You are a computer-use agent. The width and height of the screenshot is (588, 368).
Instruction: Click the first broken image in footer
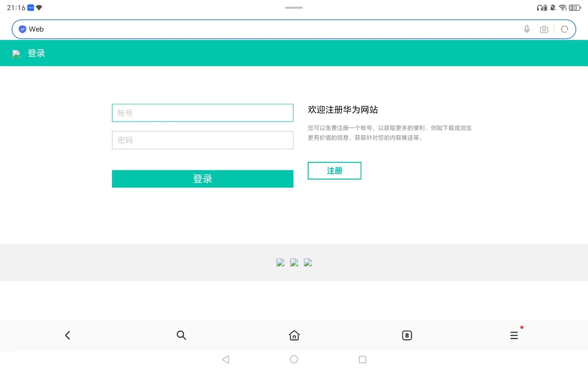280,262
